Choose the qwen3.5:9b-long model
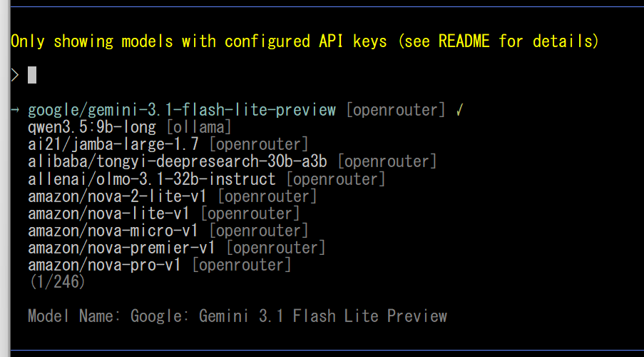The width and height of the screenshot is (644, 357). click(91, 128)
